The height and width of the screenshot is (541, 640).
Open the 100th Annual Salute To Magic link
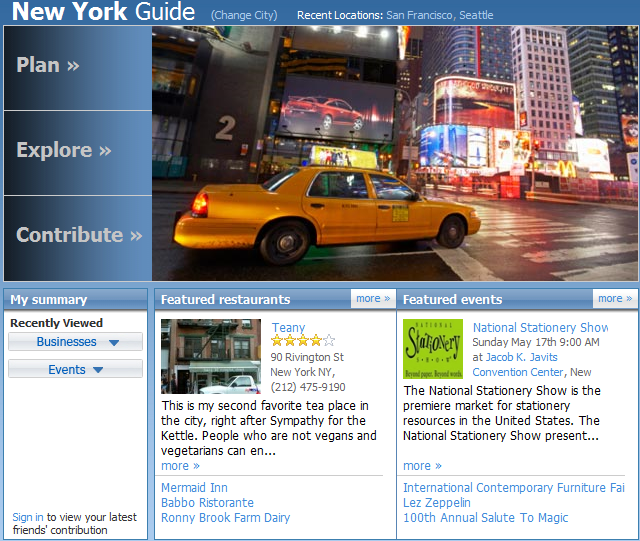tap(485, 518)
